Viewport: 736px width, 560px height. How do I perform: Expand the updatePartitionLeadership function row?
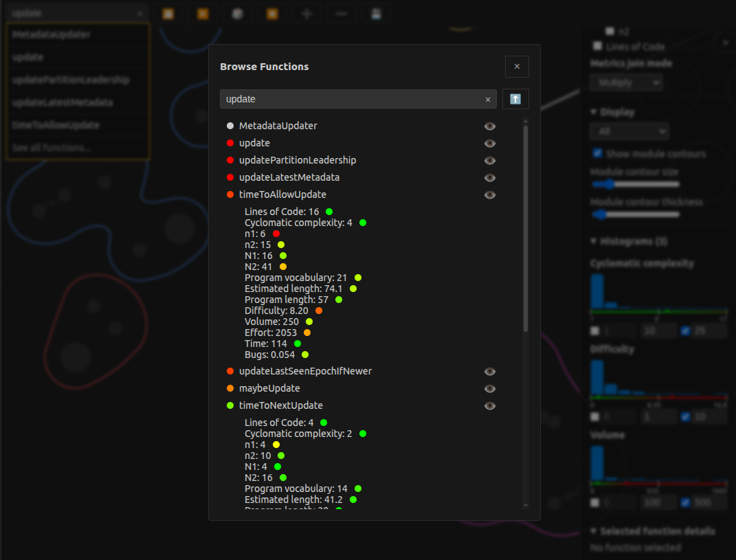298,160
